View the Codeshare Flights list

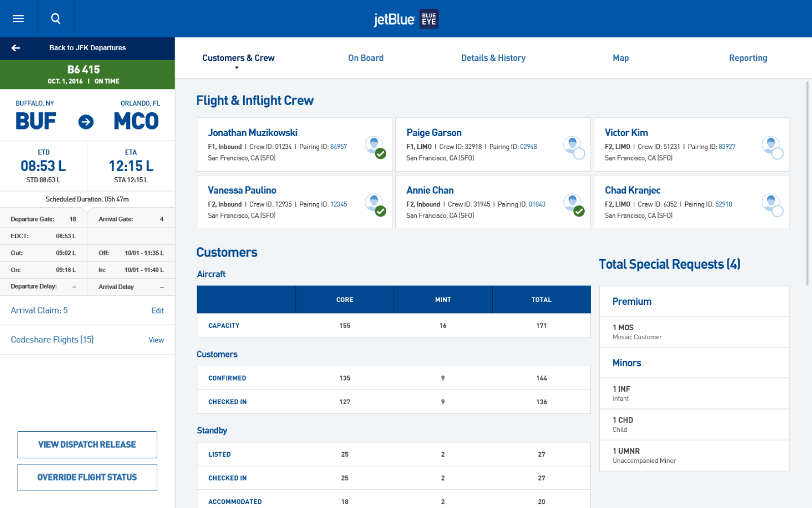tap(156, 340)
